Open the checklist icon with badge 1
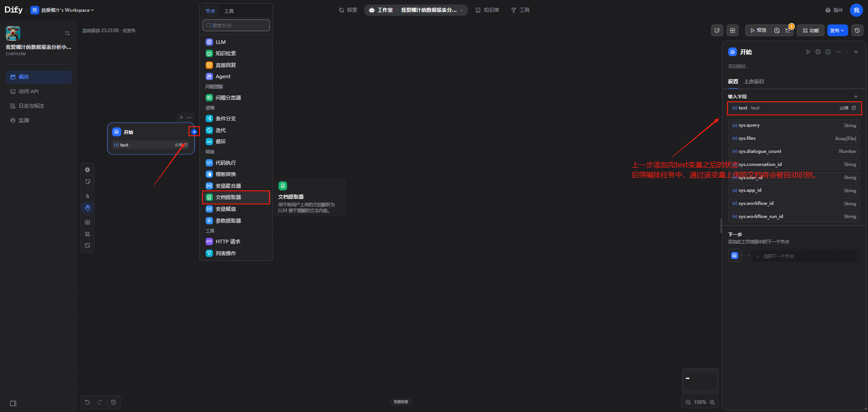 click(788, 30)
